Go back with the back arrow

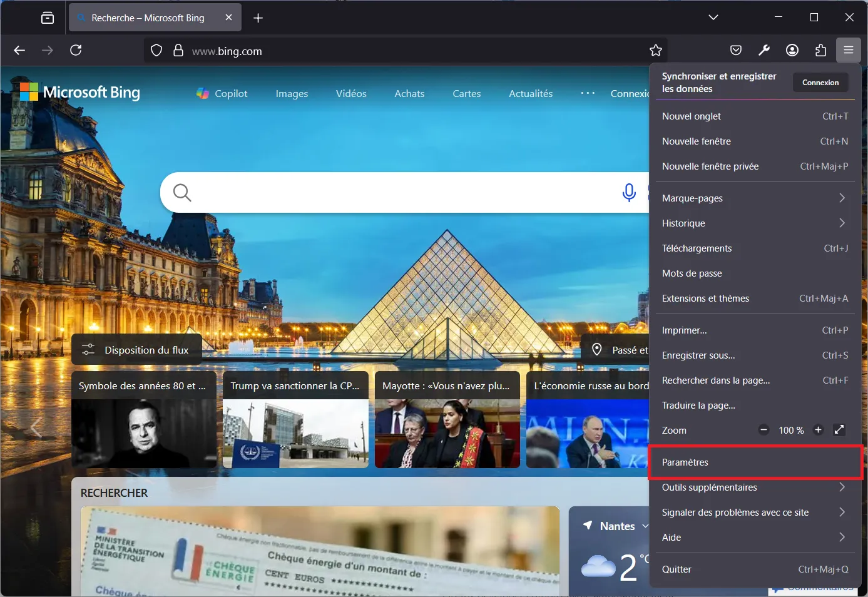click(x=19, y=50)
